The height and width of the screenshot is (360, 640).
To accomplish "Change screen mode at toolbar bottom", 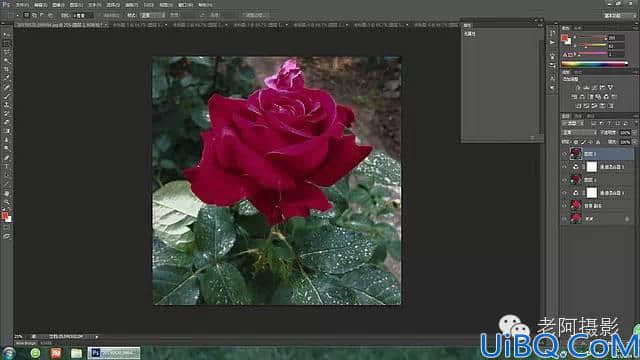I will tap(6, 236).
